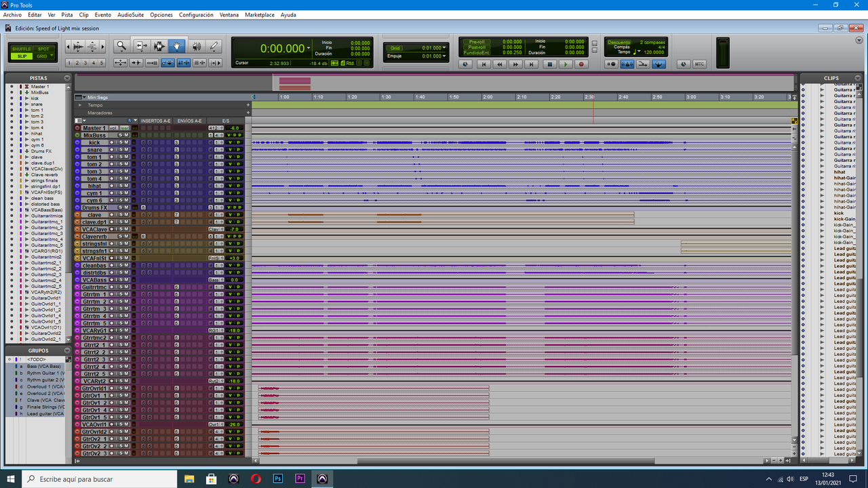The image size is (868, 488).
Task: Select the Zoomer (magnifier) tool
Action: [121, 46]
